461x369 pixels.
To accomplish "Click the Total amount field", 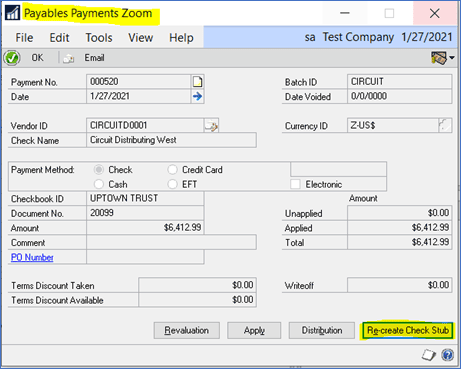I will [400, 242].
